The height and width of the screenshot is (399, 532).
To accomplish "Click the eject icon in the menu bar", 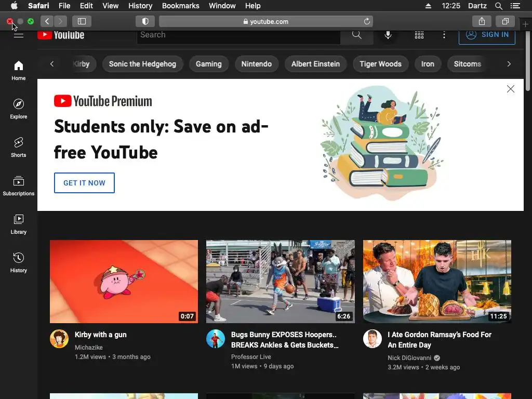I will point(428,6).
